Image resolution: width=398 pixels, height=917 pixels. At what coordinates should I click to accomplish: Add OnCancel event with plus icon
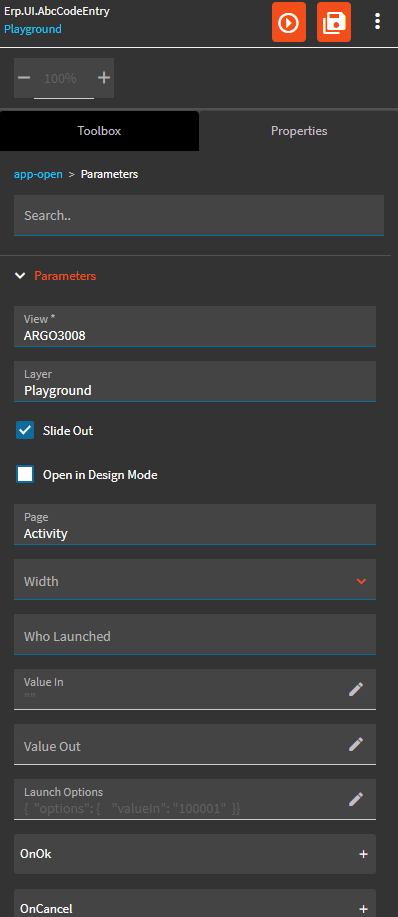(364, 909)
